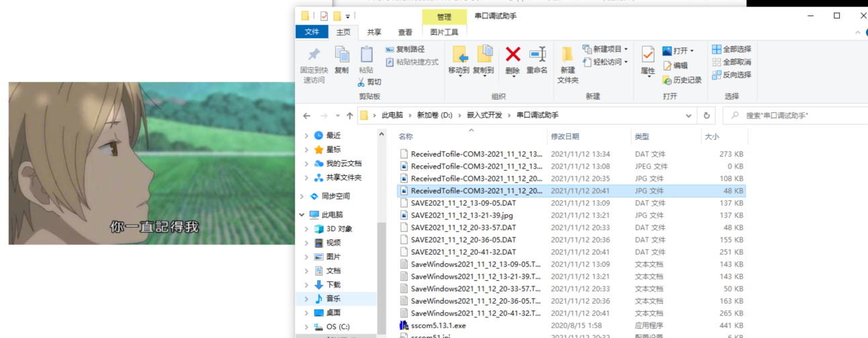The image size is (868, 338).
Task: Click the 搜索"串口调试助手" search box
Action: click(794, 116)
